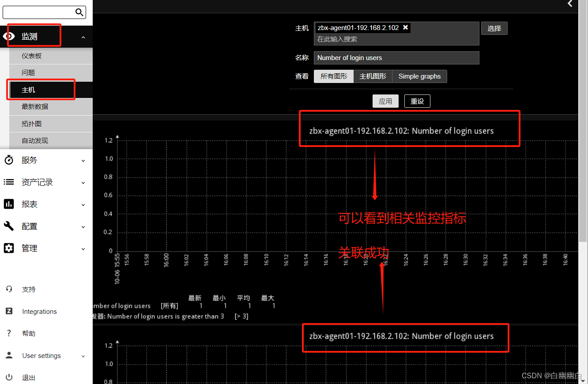This screenshot has width=588, height=384.
Task: Click the 重设 reset button
Action: click(x=417, y=101)
